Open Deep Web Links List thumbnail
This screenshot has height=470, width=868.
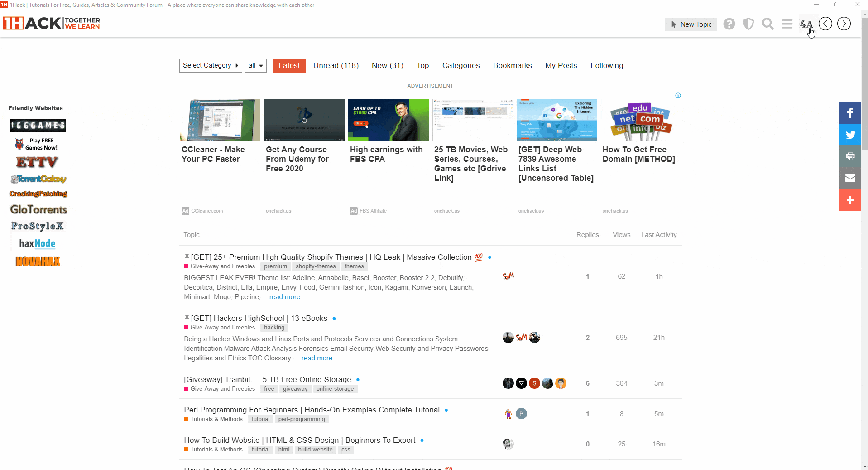click(557, 121)
